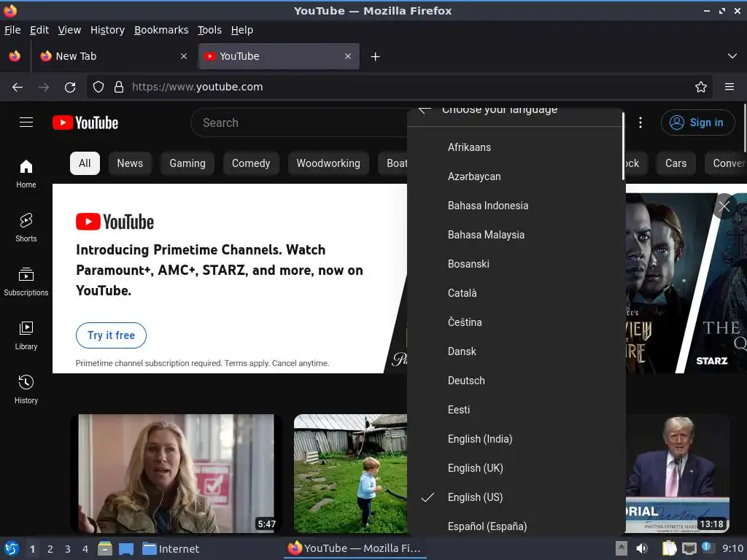Open video thumbnail of toddler on grass

(x=351, y=473)
